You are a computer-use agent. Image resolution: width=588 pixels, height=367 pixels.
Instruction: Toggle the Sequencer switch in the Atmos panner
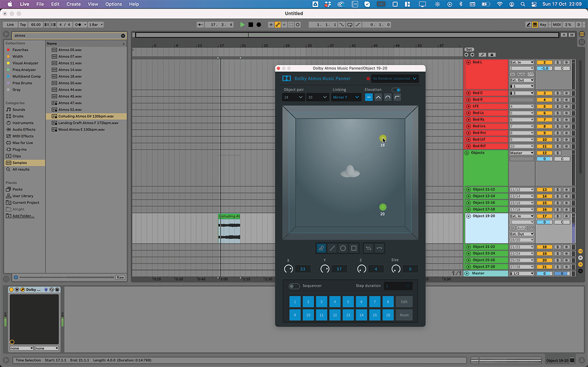[294, 285]
